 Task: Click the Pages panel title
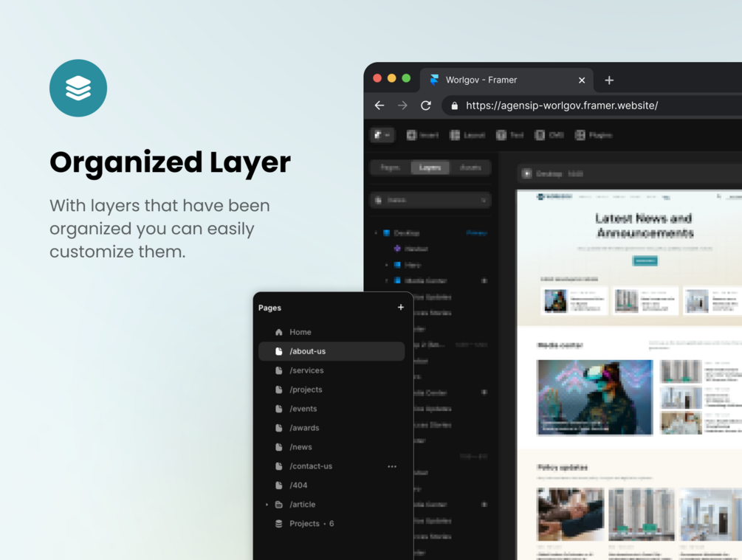tap(269, 308)
